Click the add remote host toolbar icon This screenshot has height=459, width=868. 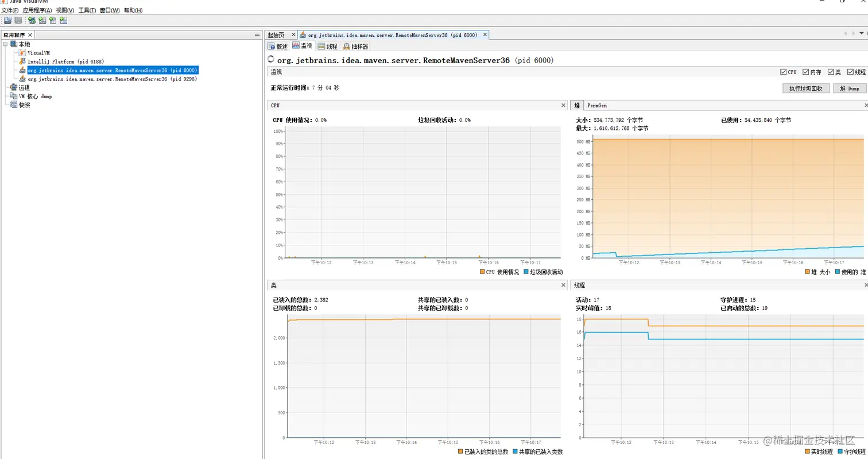coord(32,20)
